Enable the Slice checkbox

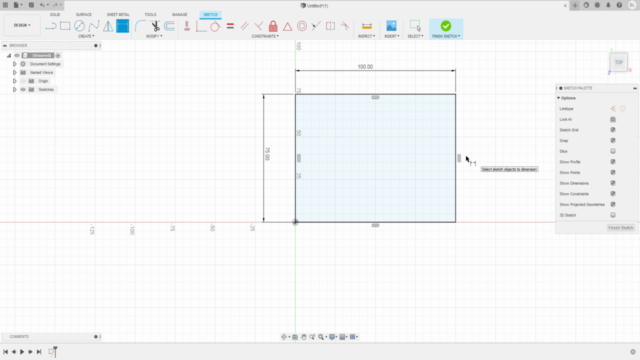613,151
